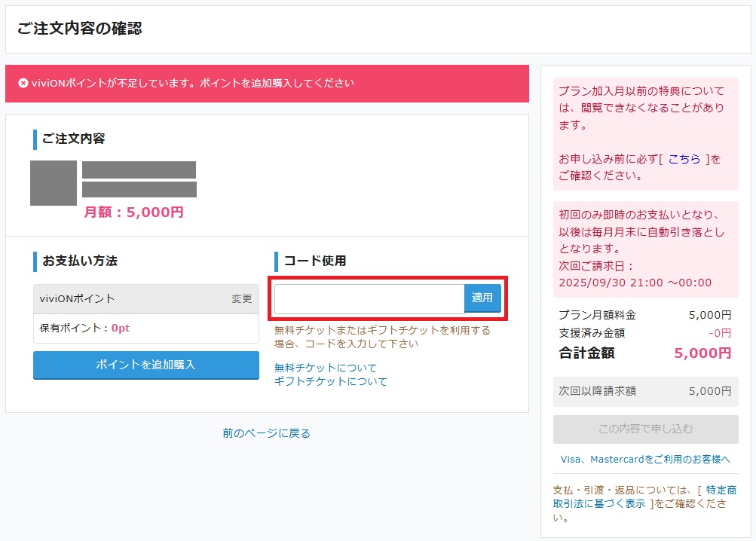This screenshot has height=541, width=756.
Task: Open Visa, Mastercardをご利用のお客様へ link
Action: click(645, 459)
